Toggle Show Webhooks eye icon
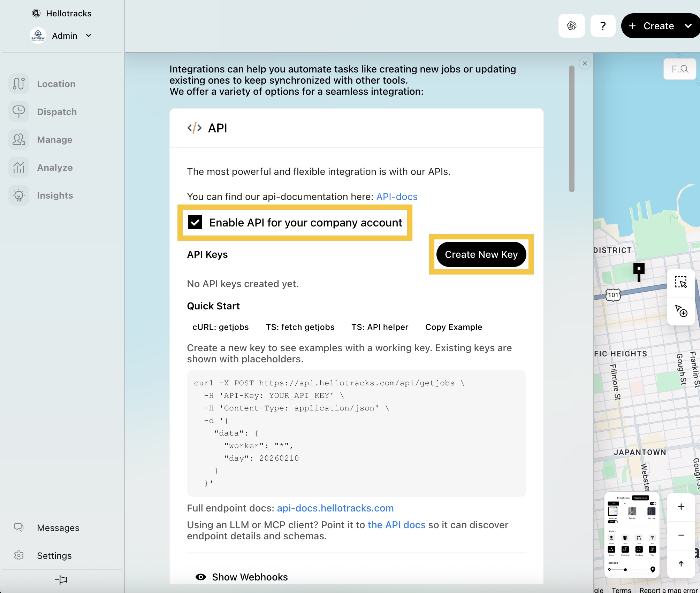 coord(201,577)
